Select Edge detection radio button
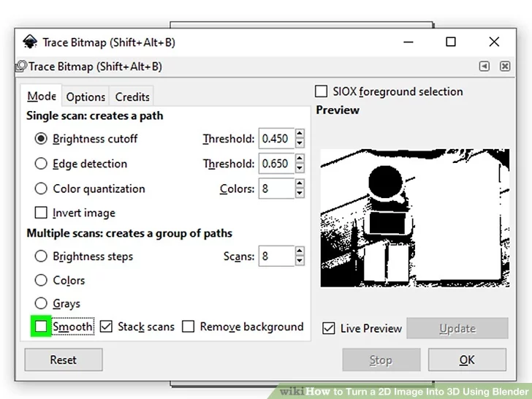The height and width of the screenshot is (399, 532). (42, 164)
